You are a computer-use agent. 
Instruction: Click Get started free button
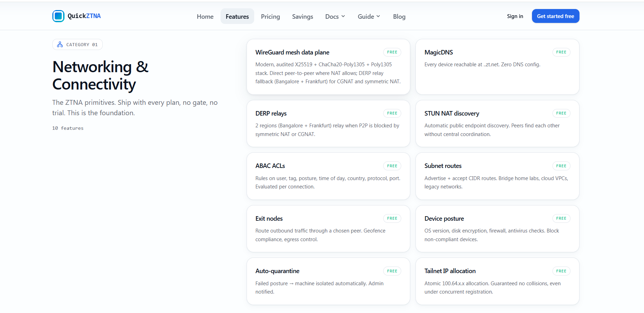click(x=556, y=16)
